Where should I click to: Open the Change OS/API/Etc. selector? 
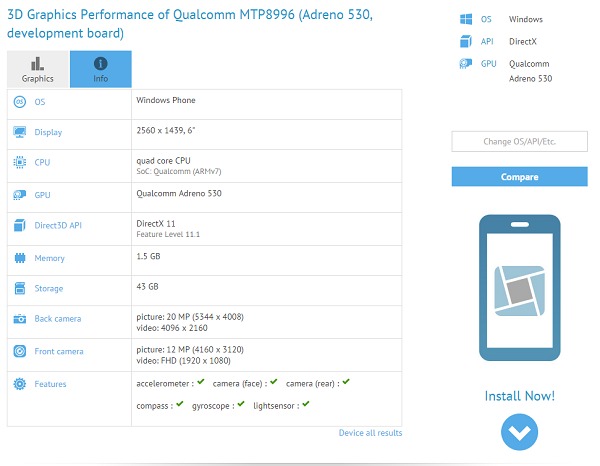pos(519,142)
